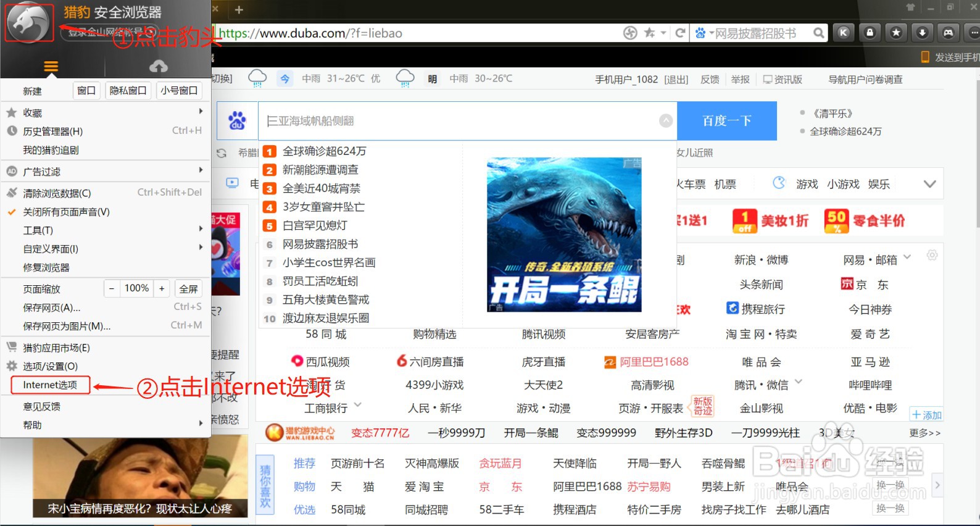Click the 添加 add site button

pos(927,415)
